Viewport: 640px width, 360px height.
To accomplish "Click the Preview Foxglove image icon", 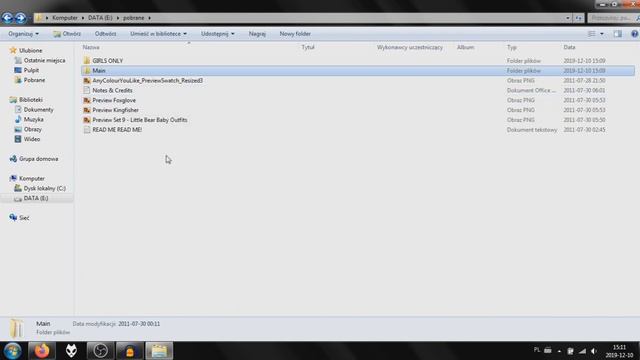I will [87, 100].
